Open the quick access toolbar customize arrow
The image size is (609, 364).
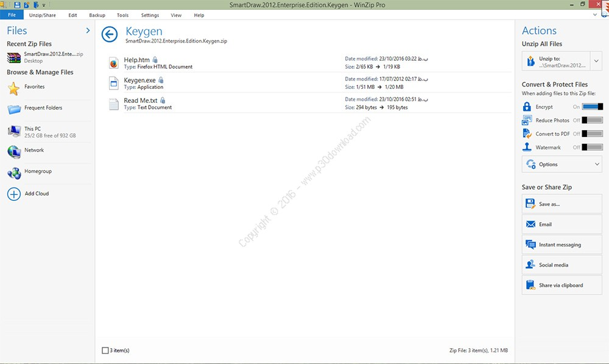[44, 5]
